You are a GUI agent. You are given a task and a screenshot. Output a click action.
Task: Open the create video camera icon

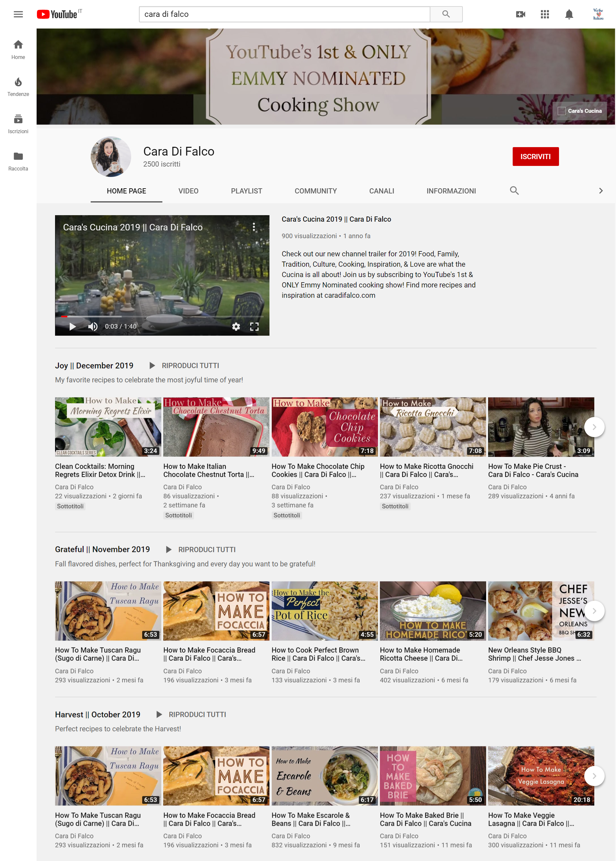click(x=520, y=14)
